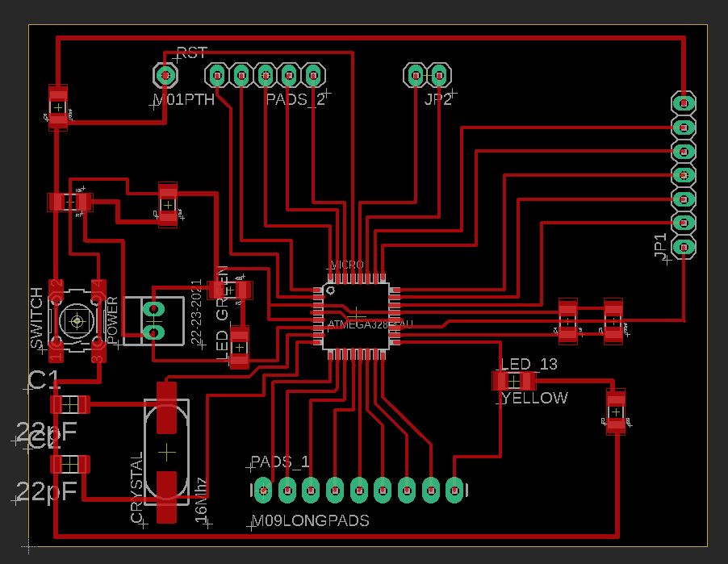Select the left capacitor right of the microcontroller

pyautogui.click(x=568, y=321)
